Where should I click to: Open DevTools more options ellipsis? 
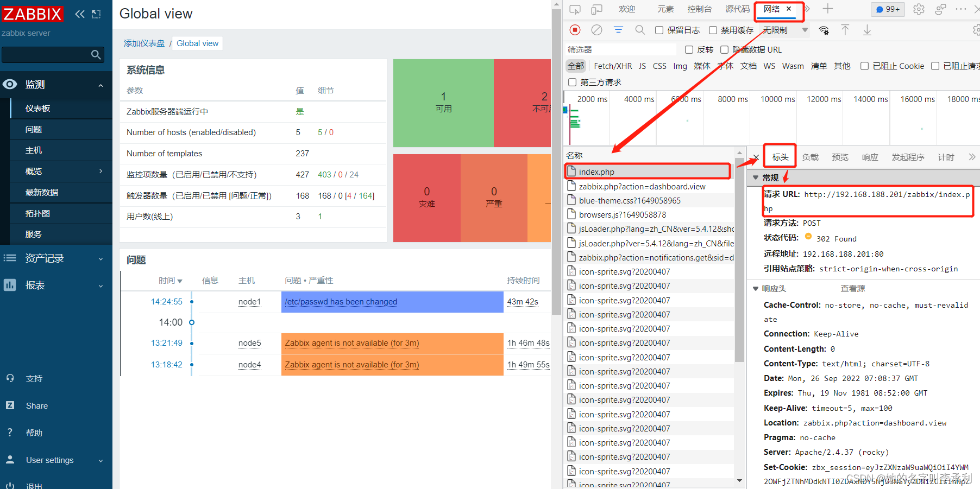(x=961, y=9)
